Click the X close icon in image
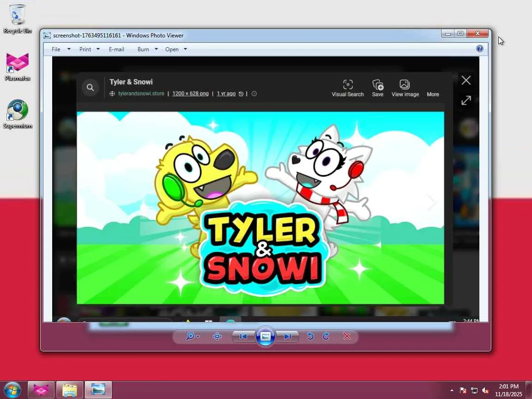 pyautogui.click(x=466, y=80)
